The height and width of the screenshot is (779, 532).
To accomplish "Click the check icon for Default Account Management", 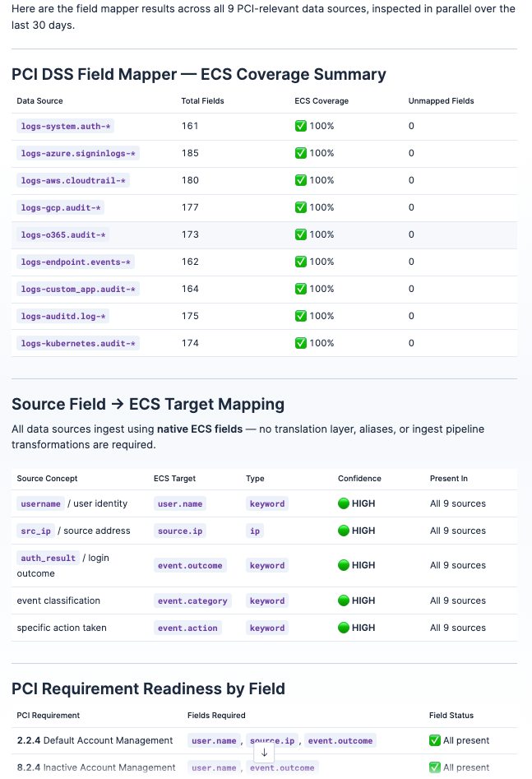I will (435, 740).
